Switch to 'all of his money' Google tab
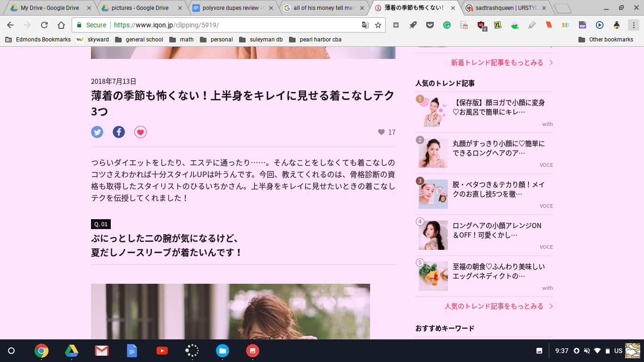Viewport: 644px width, 362px height. coord(322,8)
